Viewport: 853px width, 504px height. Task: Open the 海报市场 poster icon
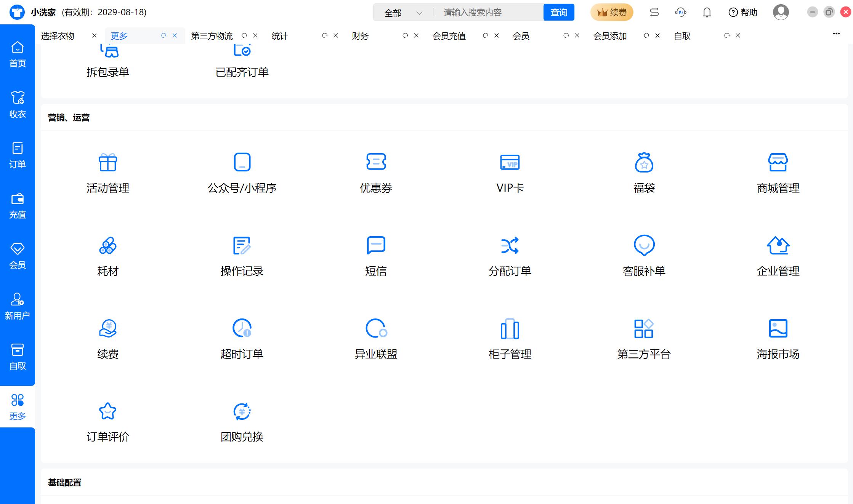pos(778,328)
